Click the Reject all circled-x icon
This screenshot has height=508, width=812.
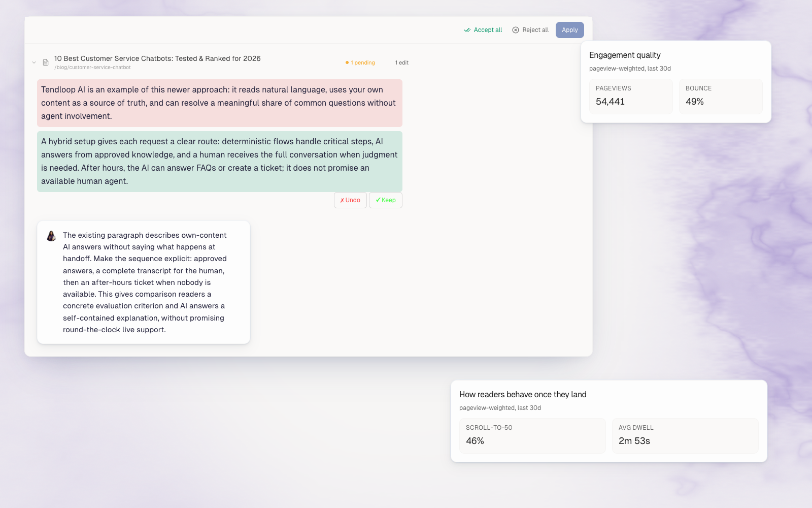coord(516,30)
